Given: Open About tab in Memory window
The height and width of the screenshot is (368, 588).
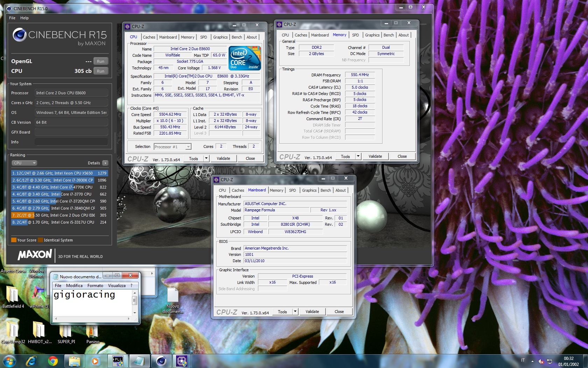Looking at the screenshot, I should pyautogui.click(x=404, y=35).
